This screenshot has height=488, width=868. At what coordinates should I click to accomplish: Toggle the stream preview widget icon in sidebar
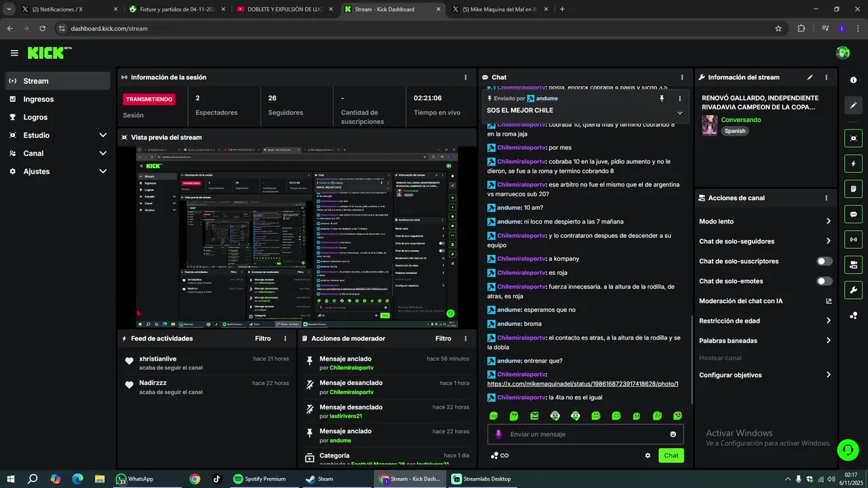click(x=853, y=138)
